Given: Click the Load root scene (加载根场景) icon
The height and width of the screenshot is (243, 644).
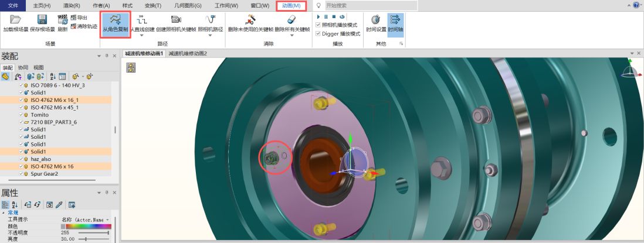Looking at the screenshot, I should [15, 19].
